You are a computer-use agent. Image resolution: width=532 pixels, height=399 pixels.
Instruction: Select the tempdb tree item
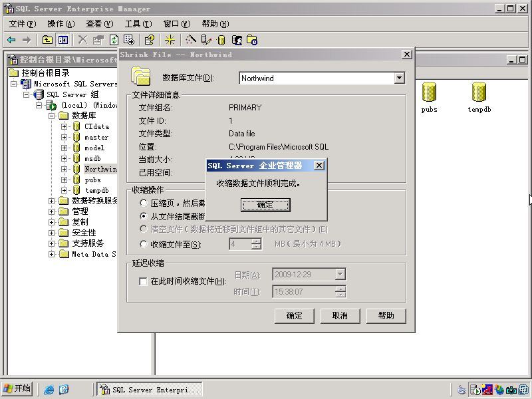point(96,190)
